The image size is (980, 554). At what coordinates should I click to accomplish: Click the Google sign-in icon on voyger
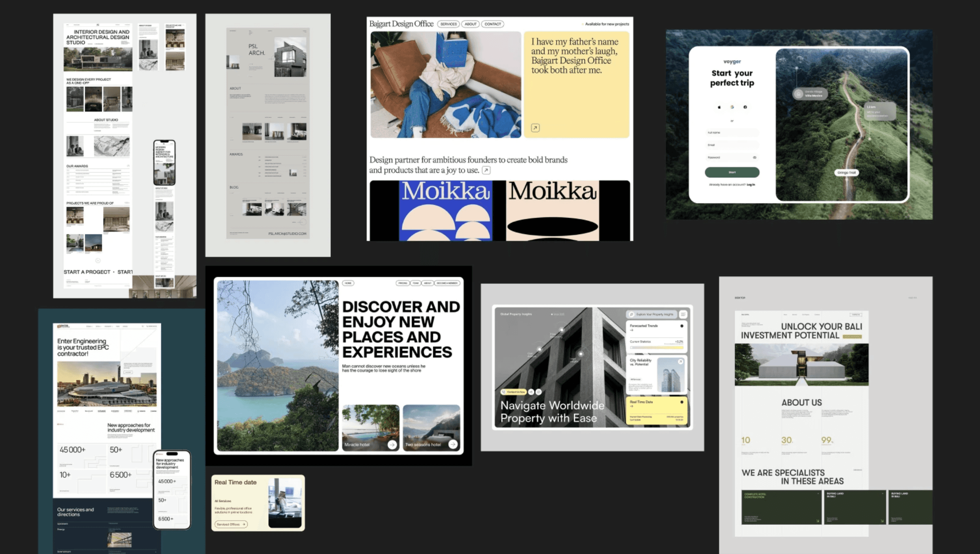(732, 107)
